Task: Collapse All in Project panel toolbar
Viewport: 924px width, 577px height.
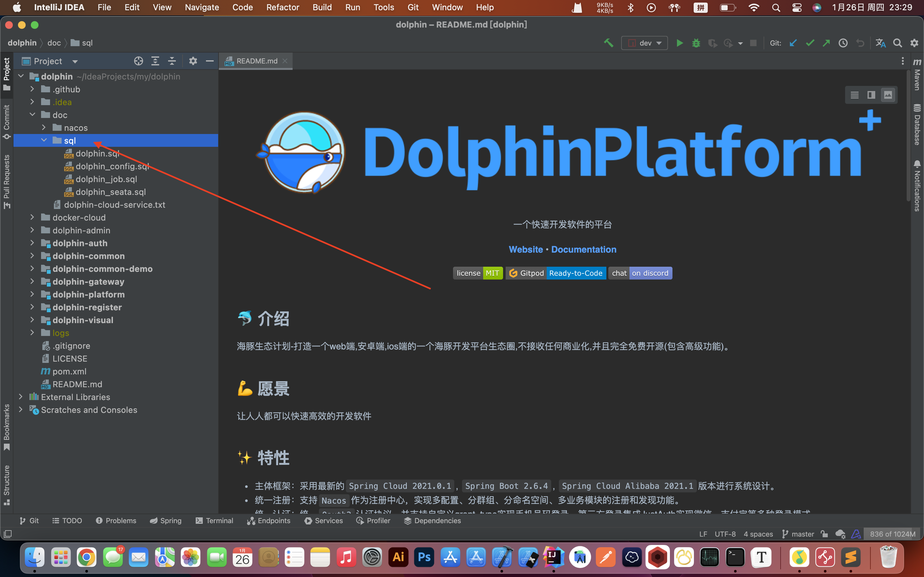Action: tap(172, 61)
